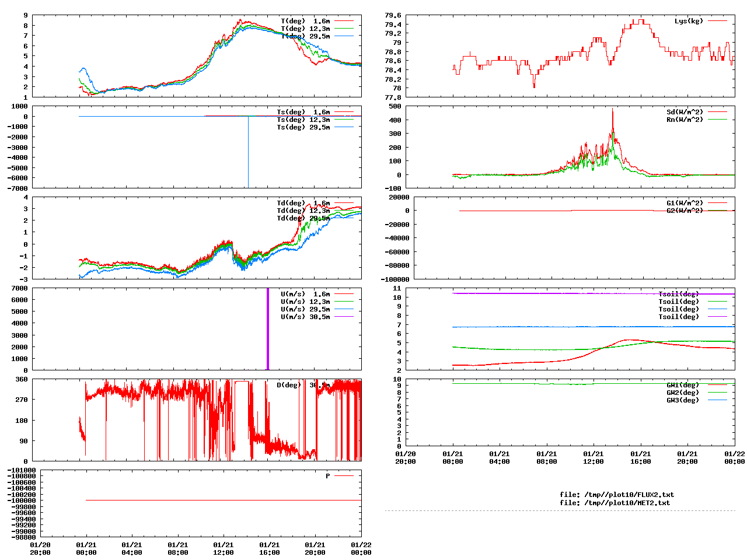The height and width of the screenshot is (560, 747).
Task: Click the 'file: /tmp//plot10/MET2.txt' text
Action: pyautogui.click(x=615, y=502)
